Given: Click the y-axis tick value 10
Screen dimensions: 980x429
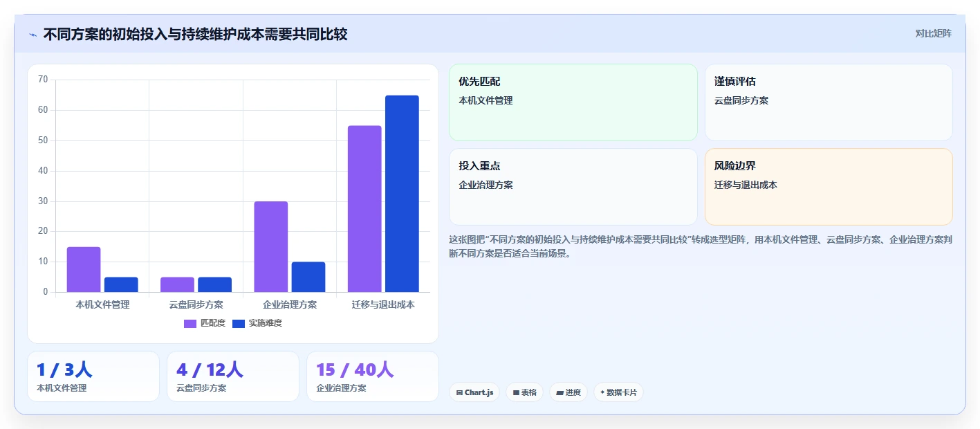Looking at the screenshot, I should click(x=43, y=262).
